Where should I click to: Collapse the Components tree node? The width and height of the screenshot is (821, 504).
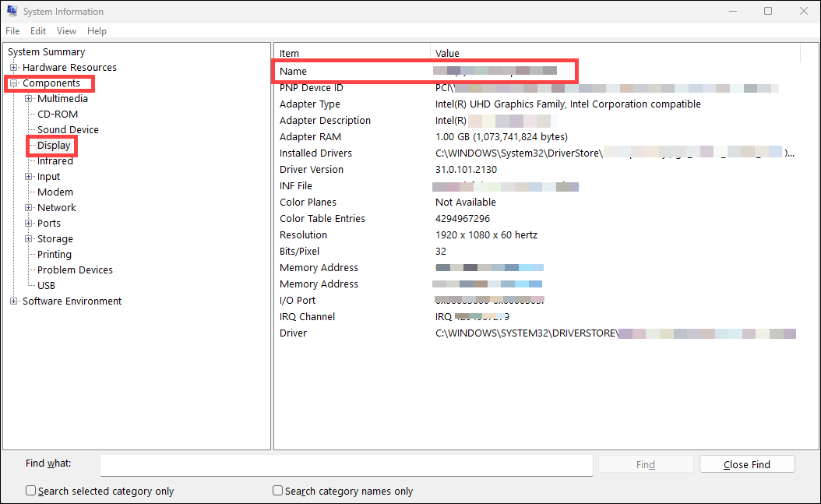pyautogui.click(x=14, y=83)
